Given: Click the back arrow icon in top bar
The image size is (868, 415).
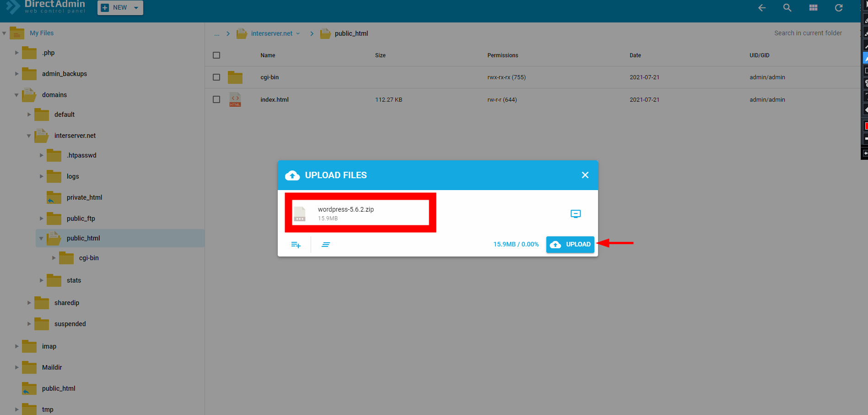Looking at the screenshot, I should (762, 8).
